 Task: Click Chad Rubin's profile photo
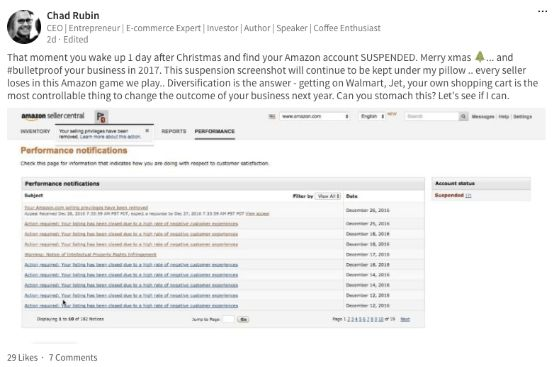tap(24, 27)
